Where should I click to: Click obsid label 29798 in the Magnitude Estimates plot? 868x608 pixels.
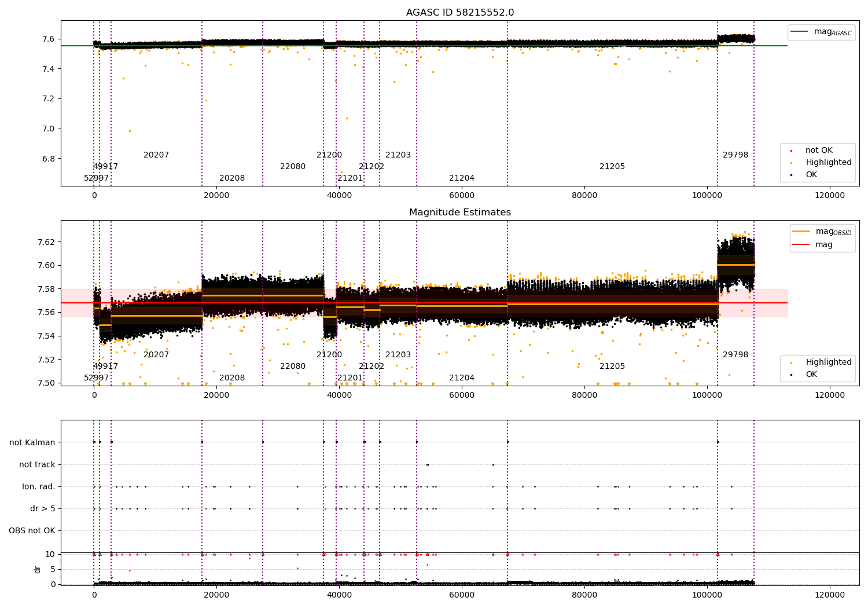[x=735, y=355]
